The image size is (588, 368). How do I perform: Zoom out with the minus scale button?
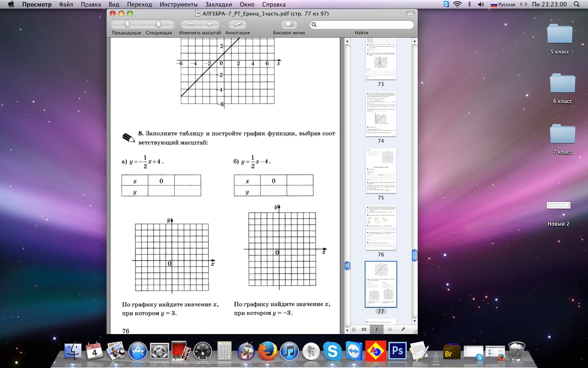pos(191,24)
